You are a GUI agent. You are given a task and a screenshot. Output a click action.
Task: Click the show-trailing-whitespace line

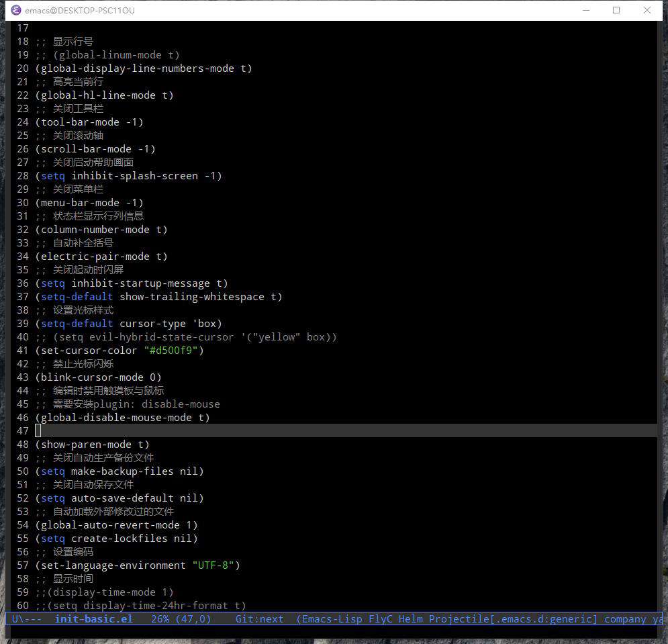pyautogui.click(x=159, y=297)
